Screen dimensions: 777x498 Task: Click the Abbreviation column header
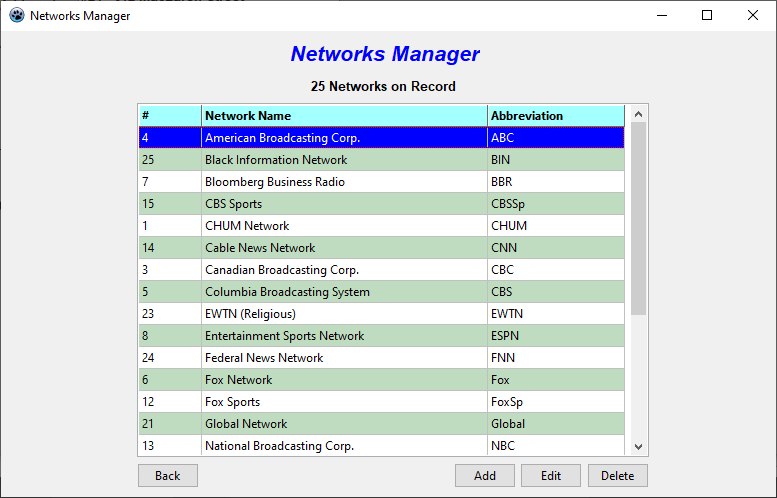tap(555, 116)
